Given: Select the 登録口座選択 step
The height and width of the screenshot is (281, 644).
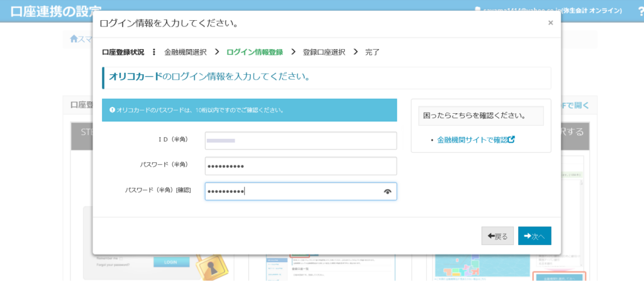Looking at the screenshot, I should pos(324,52).
